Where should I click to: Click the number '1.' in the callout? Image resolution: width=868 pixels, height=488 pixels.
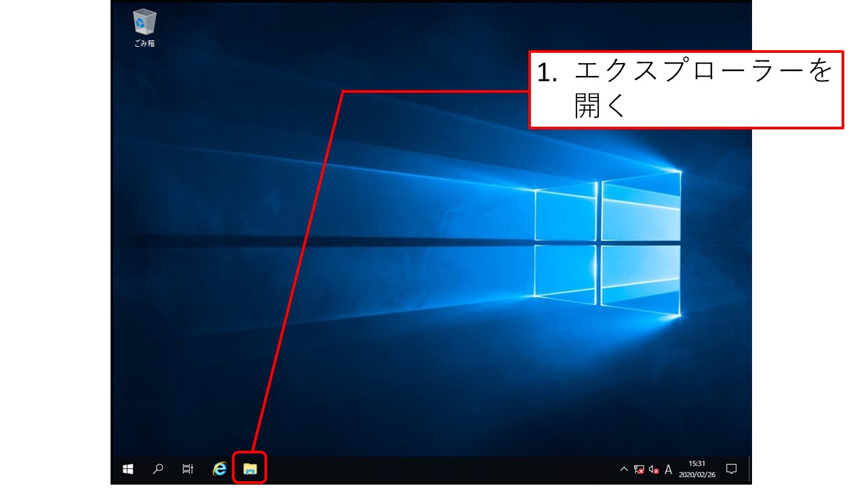click(547, 73)
